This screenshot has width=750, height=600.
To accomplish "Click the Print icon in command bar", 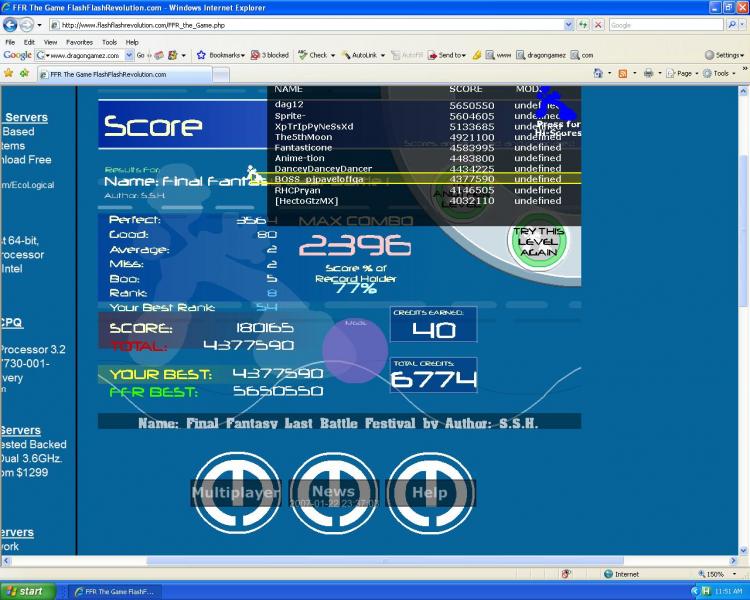I will tap(649, 73).
